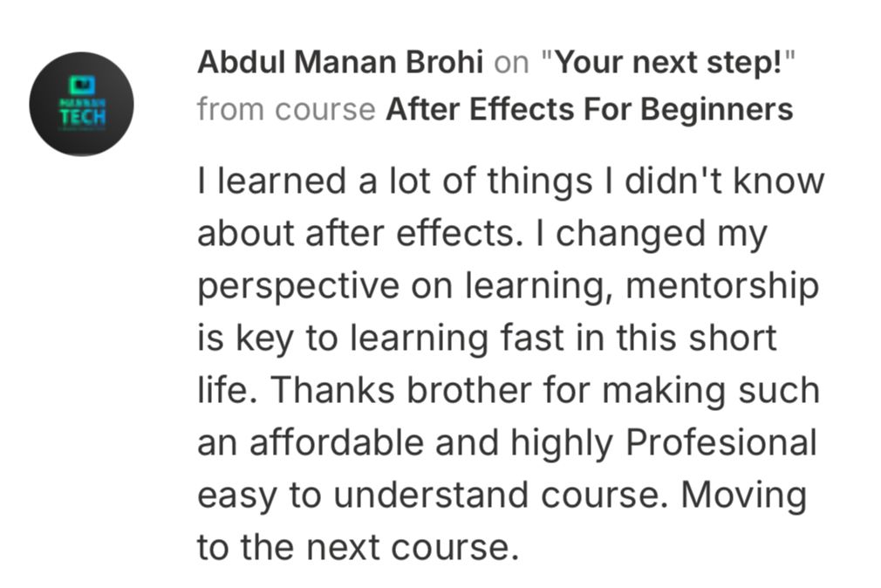Click the line "is key to learning fast"
Screen dimensions: 881x588
click(380, 339)
